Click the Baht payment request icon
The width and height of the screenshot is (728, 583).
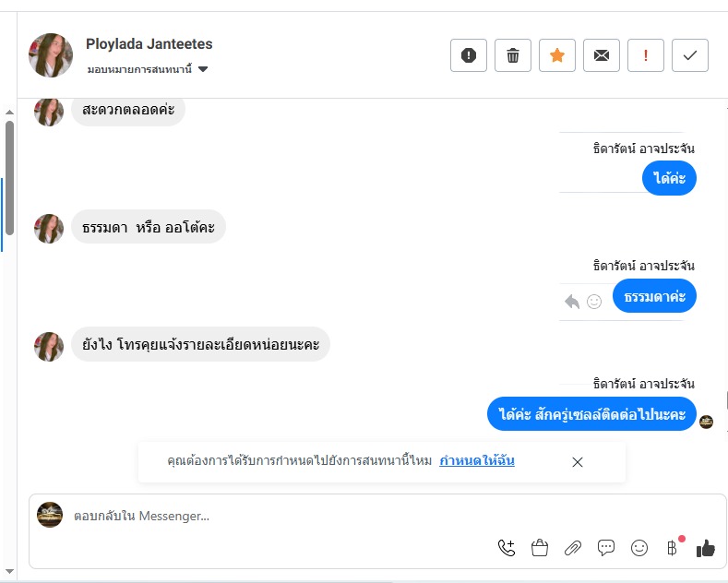click(672, 548)
